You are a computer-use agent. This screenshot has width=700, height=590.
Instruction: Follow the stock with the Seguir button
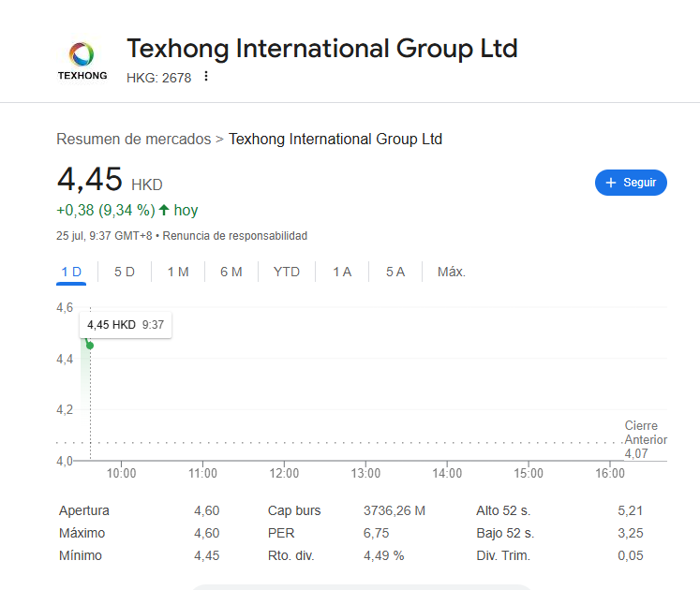coord(631,183)
